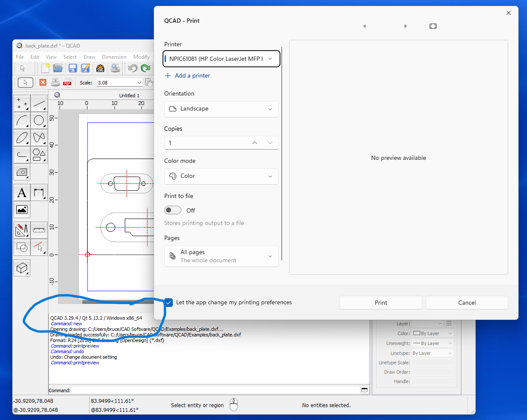Toggle 'Let the app change my printing preferences'
This screenshot has height=420, width=527.
point(168,302)
